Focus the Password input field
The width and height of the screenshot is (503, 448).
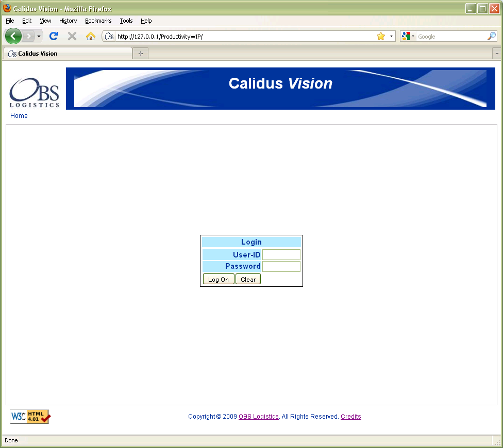[x=281, y=266]
